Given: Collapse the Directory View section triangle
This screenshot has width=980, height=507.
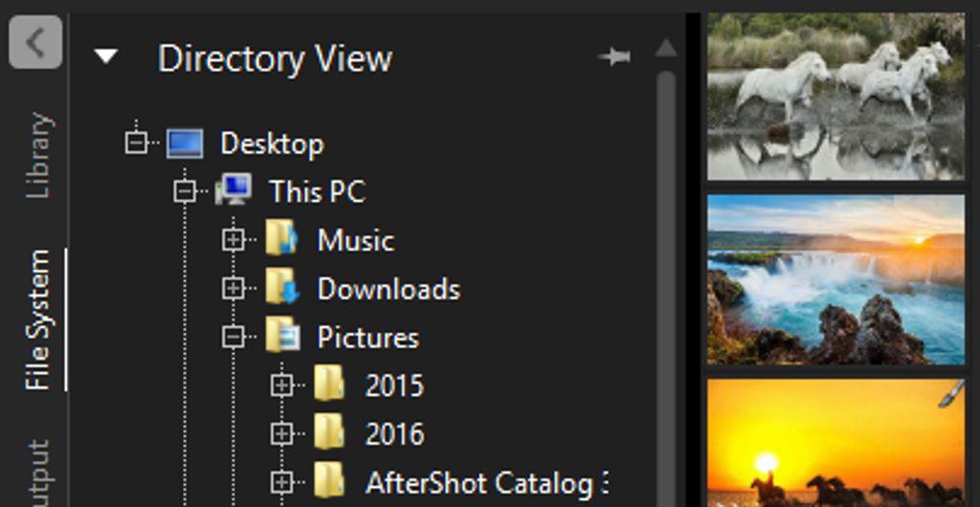Looking at the screenshot, I should pyautogui.click(x=106, y=57).
